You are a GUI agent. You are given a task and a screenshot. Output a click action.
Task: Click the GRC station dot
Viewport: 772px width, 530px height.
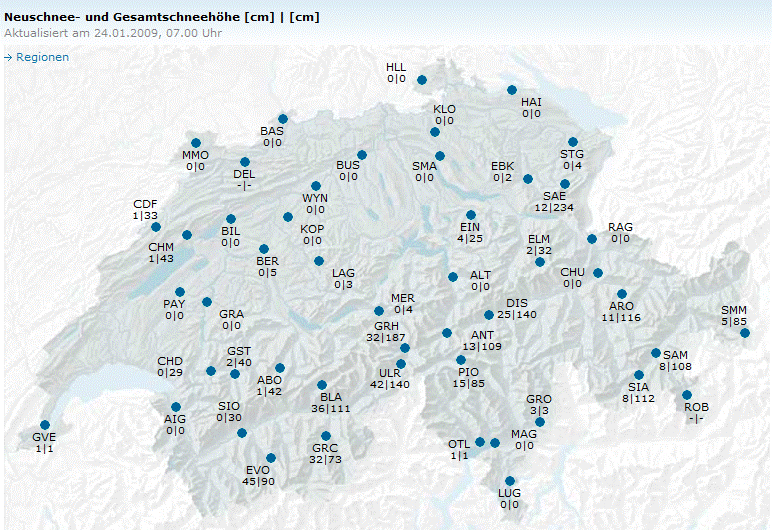click(x=326, y=436)
